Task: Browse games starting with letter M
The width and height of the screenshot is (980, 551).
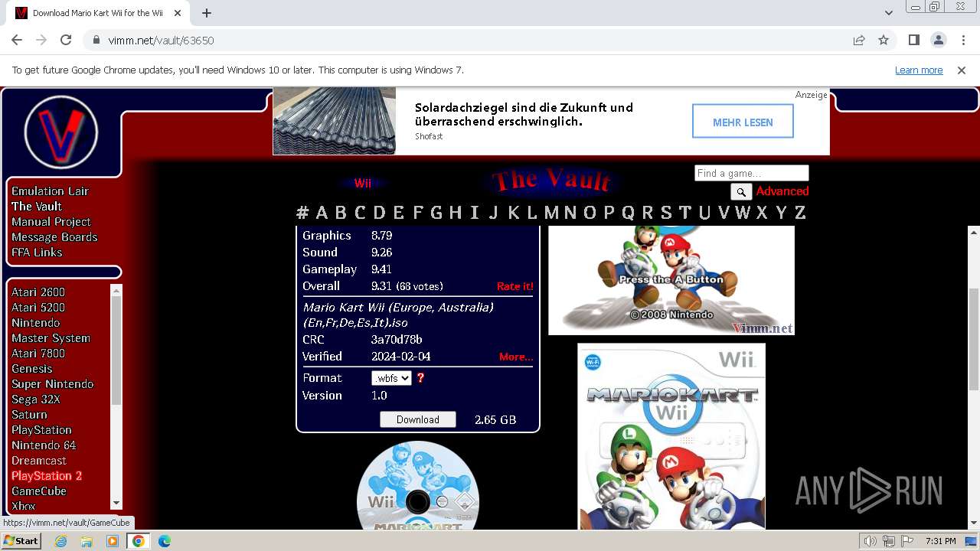Action: 551,213
